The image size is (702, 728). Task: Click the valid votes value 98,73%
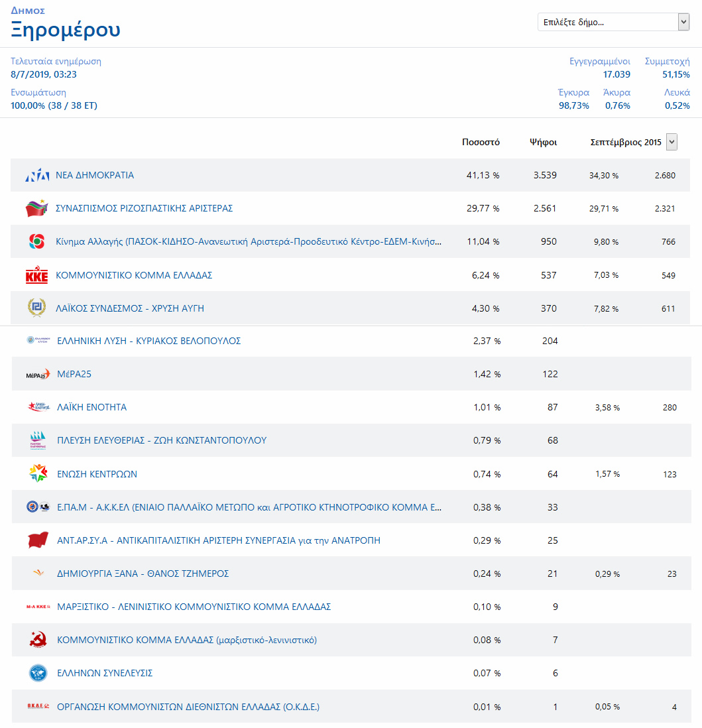[x=574, y=105]
